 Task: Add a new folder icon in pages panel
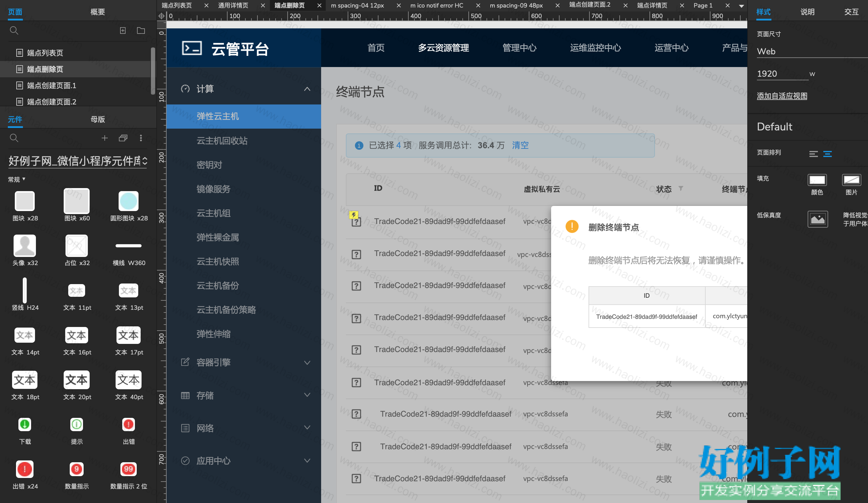click(141, 31)
